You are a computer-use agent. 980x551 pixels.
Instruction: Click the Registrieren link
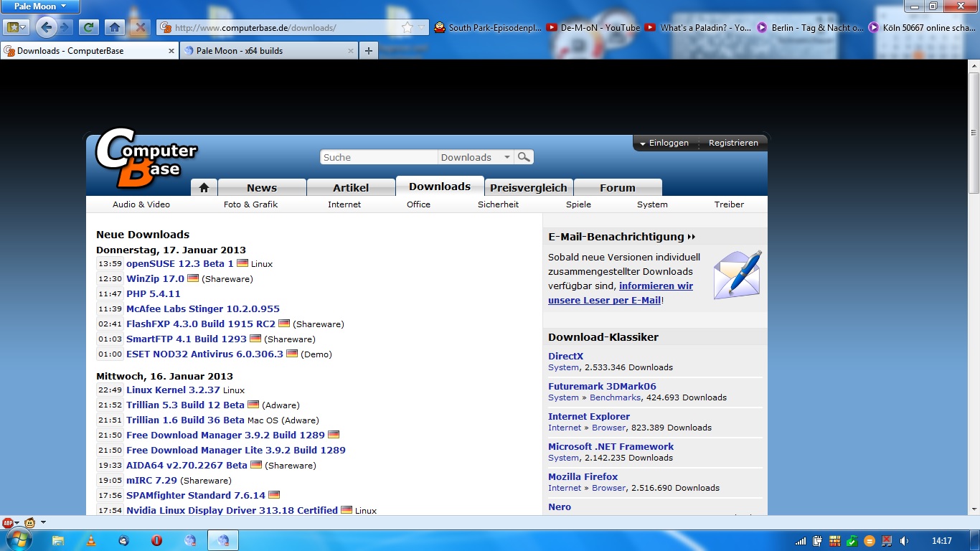pos(733,143)
